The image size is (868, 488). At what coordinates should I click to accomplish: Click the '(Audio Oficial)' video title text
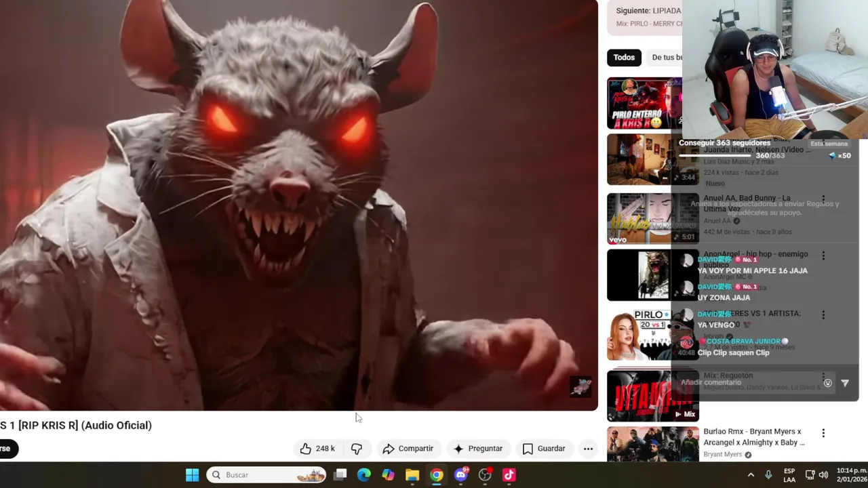(117, 426)
